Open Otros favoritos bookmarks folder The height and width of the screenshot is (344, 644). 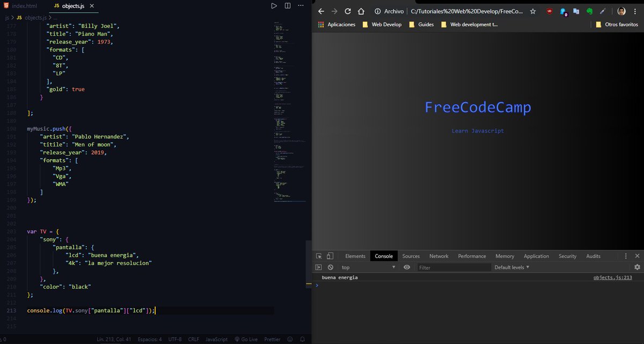617,24
